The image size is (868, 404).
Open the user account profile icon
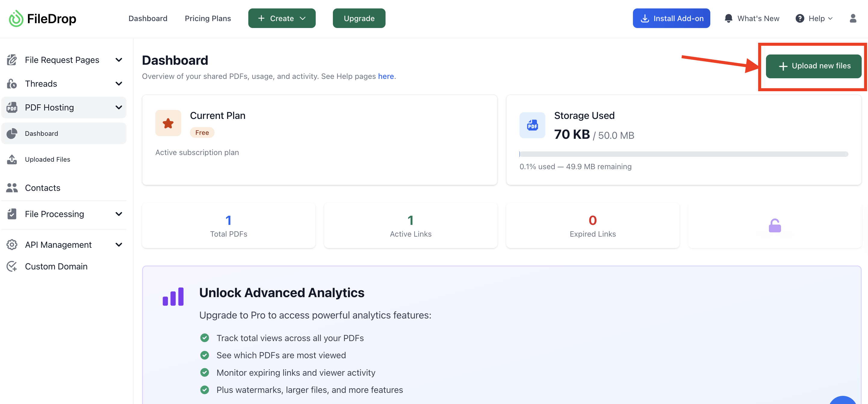click(853, 19)
